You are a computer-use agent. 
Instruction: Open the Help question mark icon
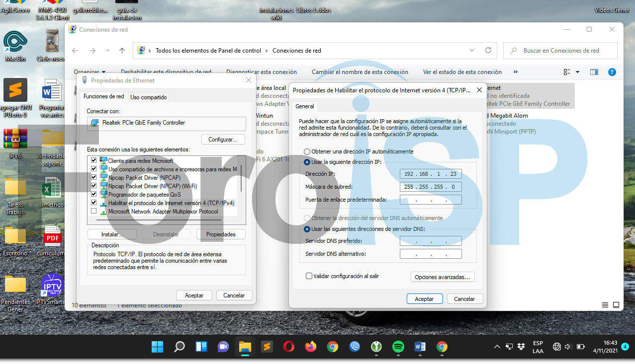click(x=612, y=72)
